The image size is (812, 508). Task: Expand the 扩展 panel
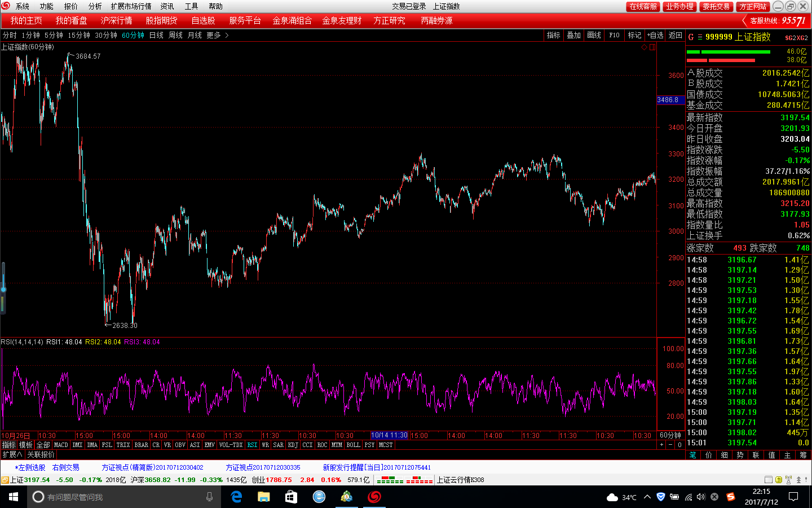point(12,454)
